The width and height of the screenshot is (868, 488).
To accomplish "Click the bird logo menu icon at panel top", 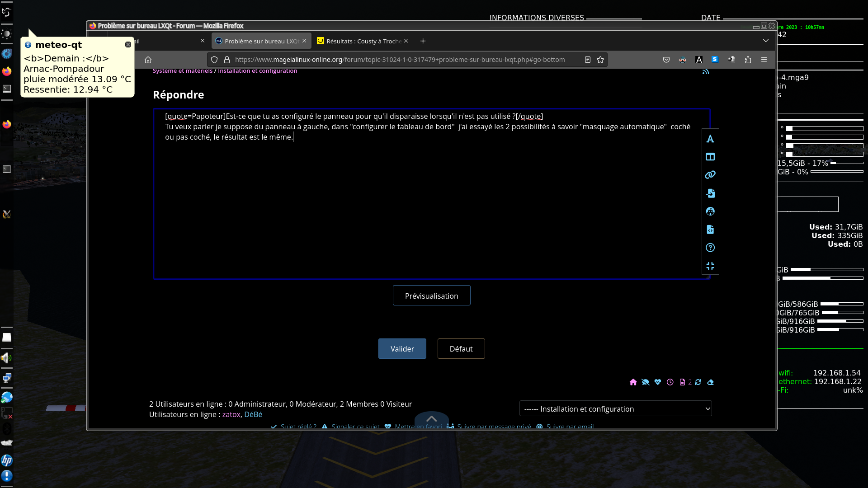I will tap(6, 12).
